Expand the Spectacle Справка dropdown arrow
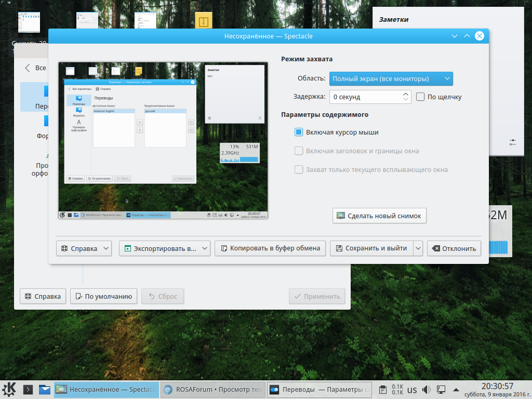532x399 pixels. tap(106, 248)
